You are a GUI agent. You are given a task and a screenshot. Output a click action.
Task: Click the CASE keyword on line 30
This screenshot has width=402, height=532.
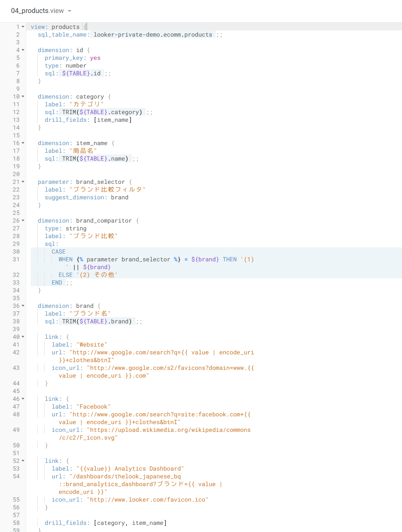59,252
